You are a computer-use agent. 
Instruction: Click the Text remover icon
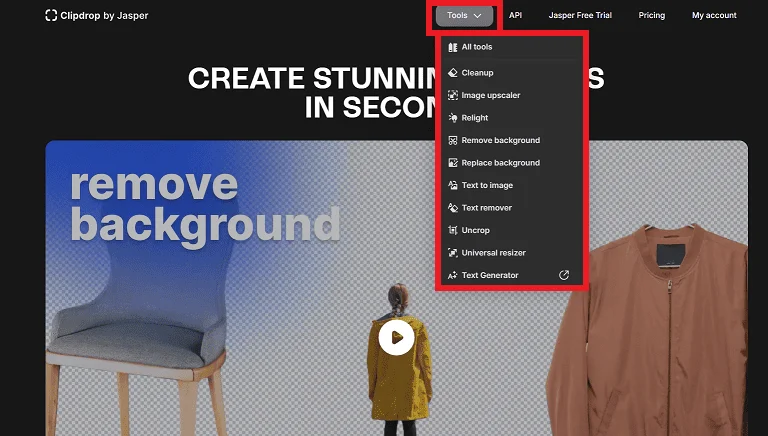(x=453, y=208)
